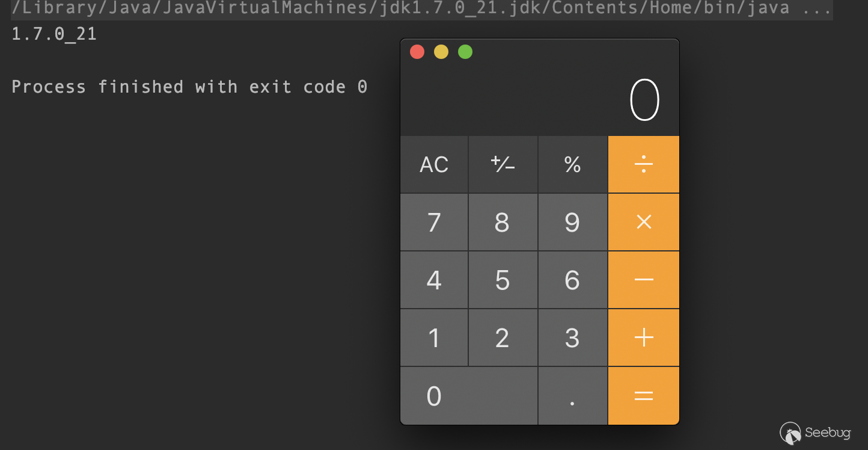
Task: Click the Java executable path line
Action: [x=421, y=9]
